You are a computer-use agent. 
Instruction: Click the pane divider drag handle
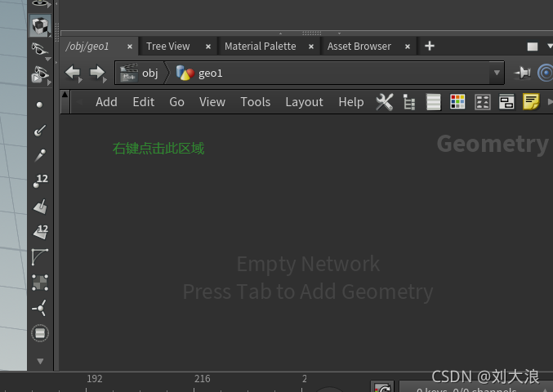(x=312, y=33)
